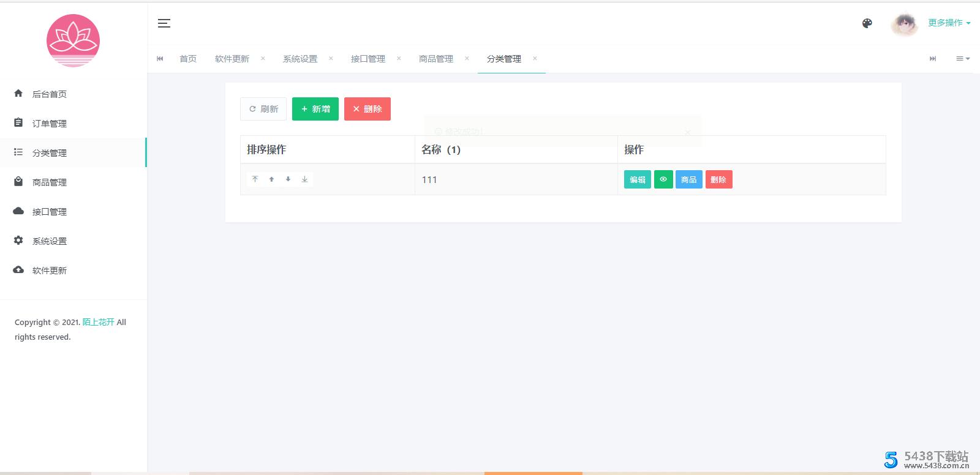Follow the 陌上花开 footer link
The image size is (980, 475).
click(x=98, y=322)
